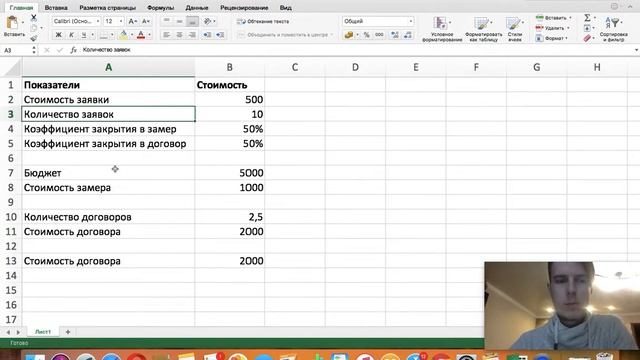This screenshot has height=360, width=640.
Task: Open the Format (Формат) cells menu
Action: point(551,38)
